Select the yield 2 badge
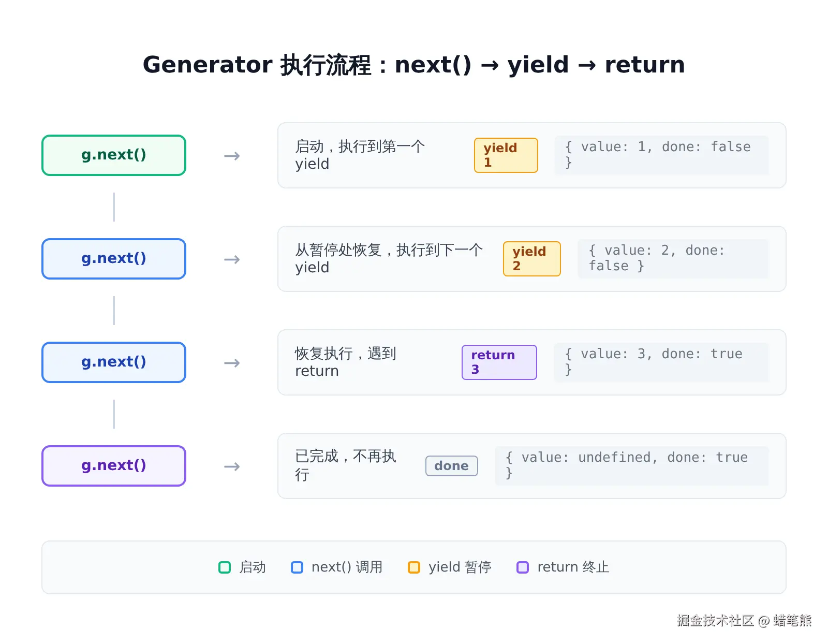 pyautogui.click(x=532, y=259)
